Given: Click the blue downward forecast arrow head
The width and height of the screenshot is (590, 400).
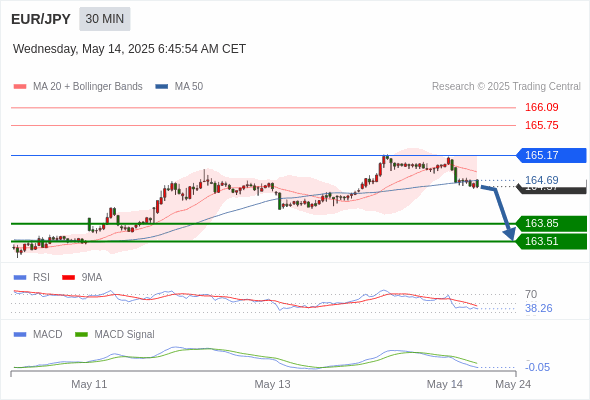Looking at the screenshot, I should click(x=510, y=234).
